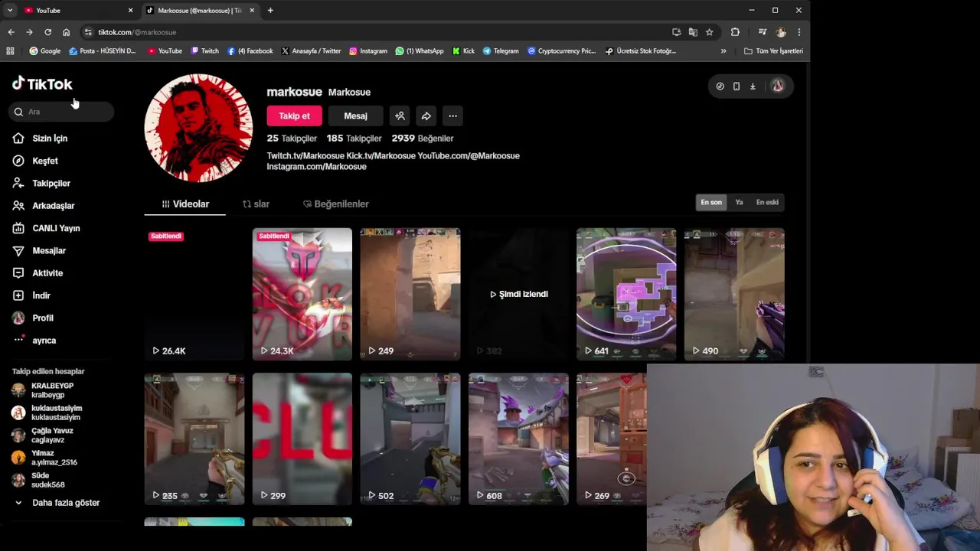This screenshot has width=980, height=551.
Task: Open the Twitch bookmark
Action: pos(204,51)
